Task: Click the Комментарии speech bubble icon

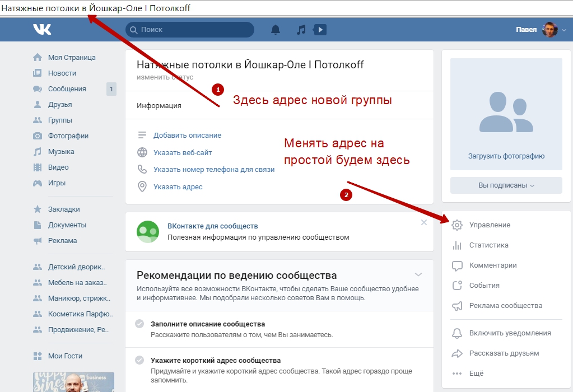Action: tap(457, 265)
